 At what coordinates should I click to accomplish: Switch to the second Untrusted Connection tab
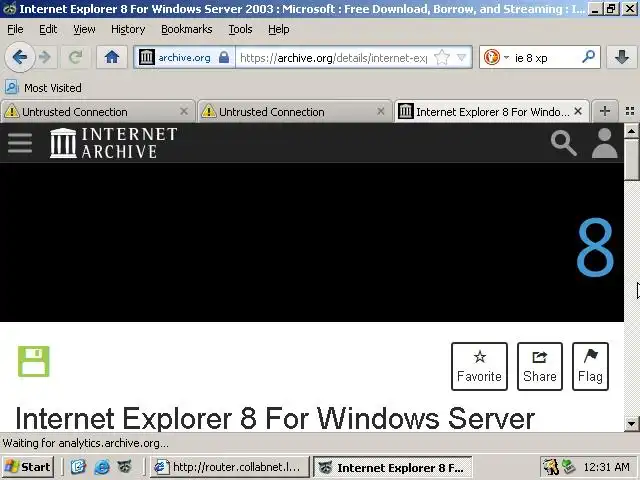(294, 111)
